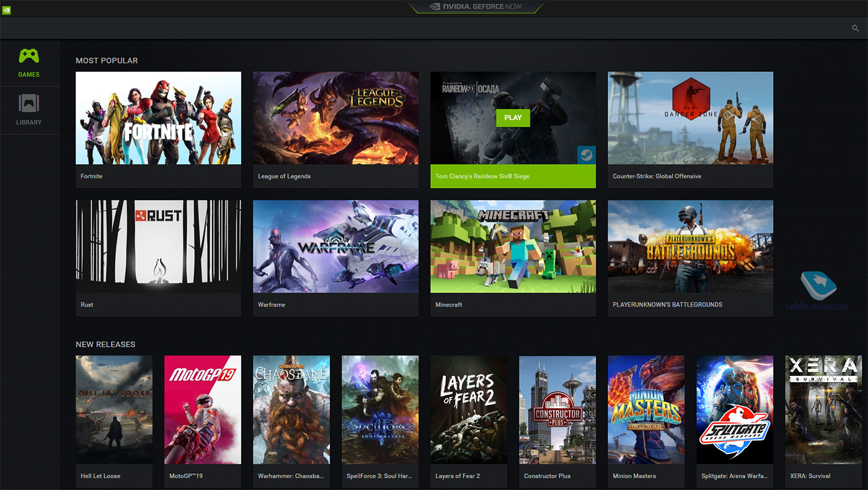
Task: Click the NVIDIA GeForce NOW title logo
Action: (476, 7)
